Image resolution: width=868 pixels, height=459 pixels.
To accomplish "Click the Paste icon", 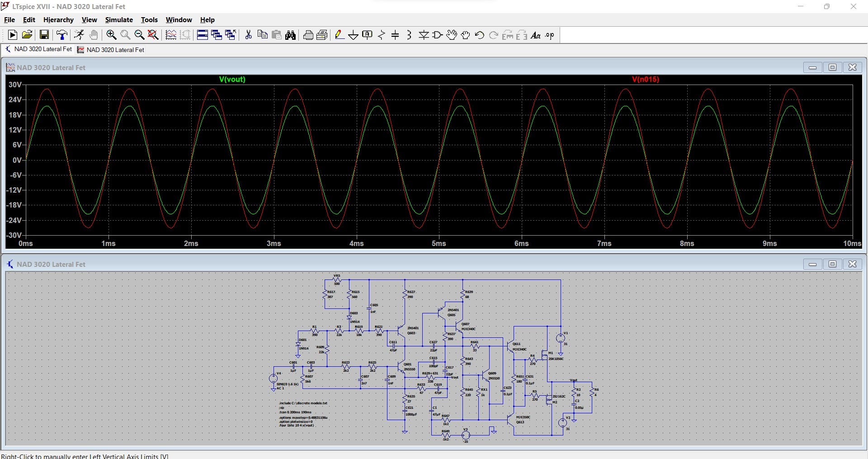I will point(277,35).
